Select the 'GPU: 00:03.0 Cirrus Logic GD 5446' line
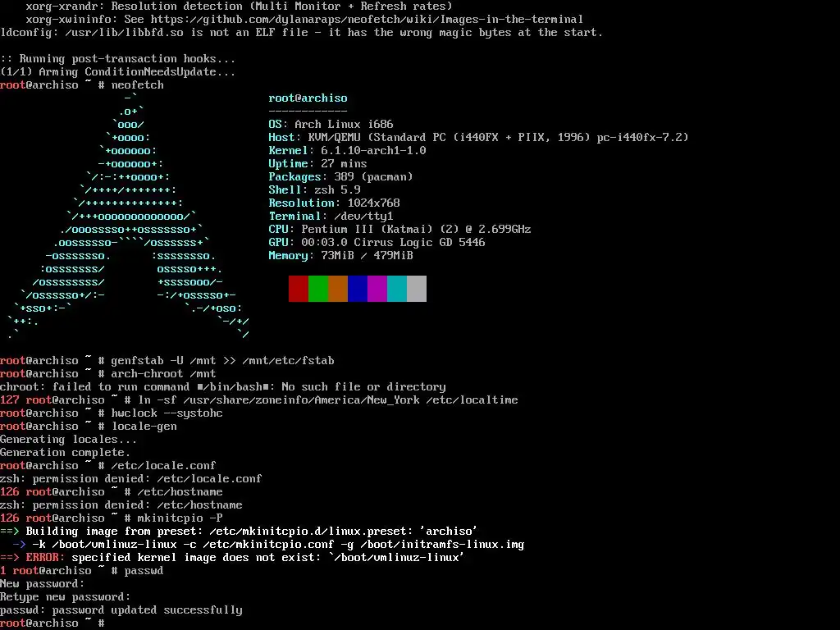Image resolution: width=840 pixels, height=630 pixels. (x=377, y=242)
